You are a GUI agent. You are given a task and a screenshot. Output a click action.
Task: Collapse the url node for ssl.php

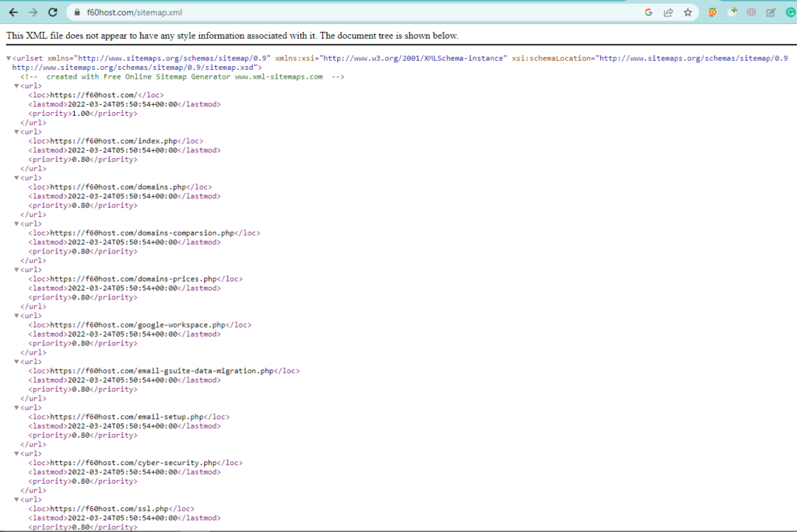(x=17, y=499)
